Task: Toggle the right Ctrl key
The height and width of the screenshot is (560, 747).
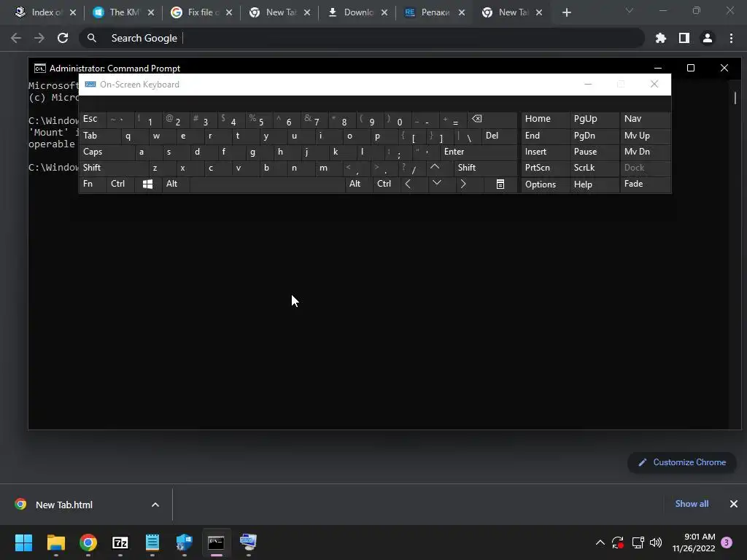Action: tap(387, 184)
